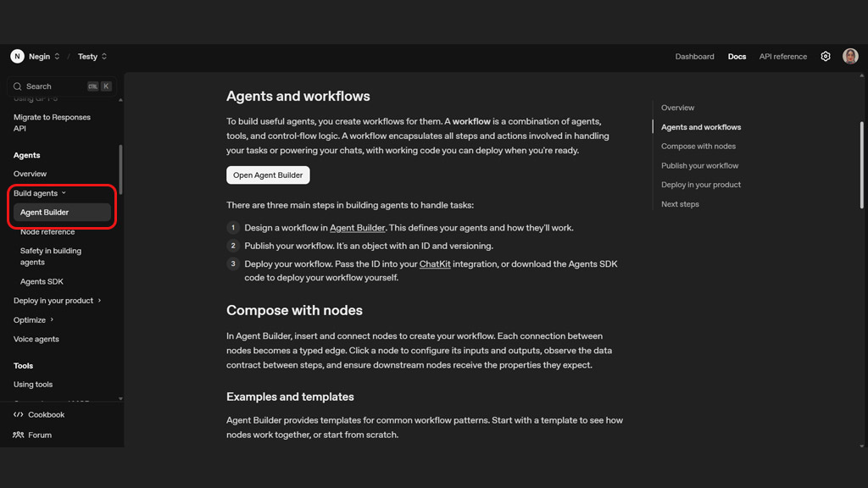Expand Deploy in your product section
The width and height of the screenshot is (868, 488).
[x=58, y=301]
